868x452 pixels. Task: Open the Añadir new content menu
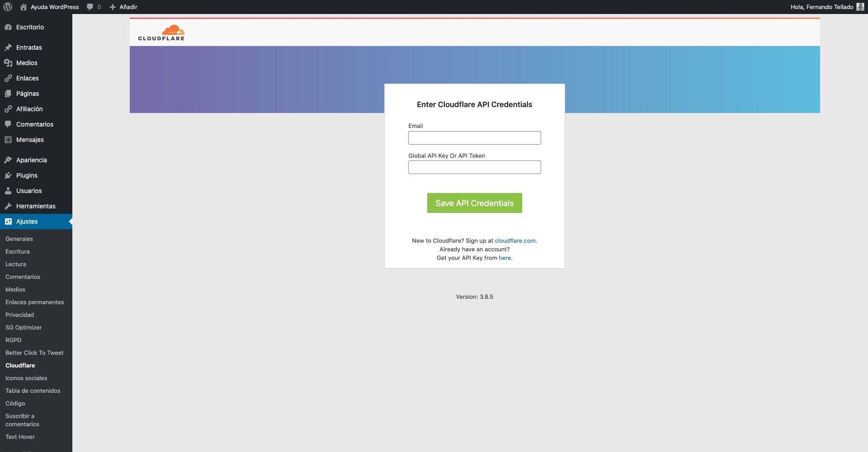(x=123, y=7)
